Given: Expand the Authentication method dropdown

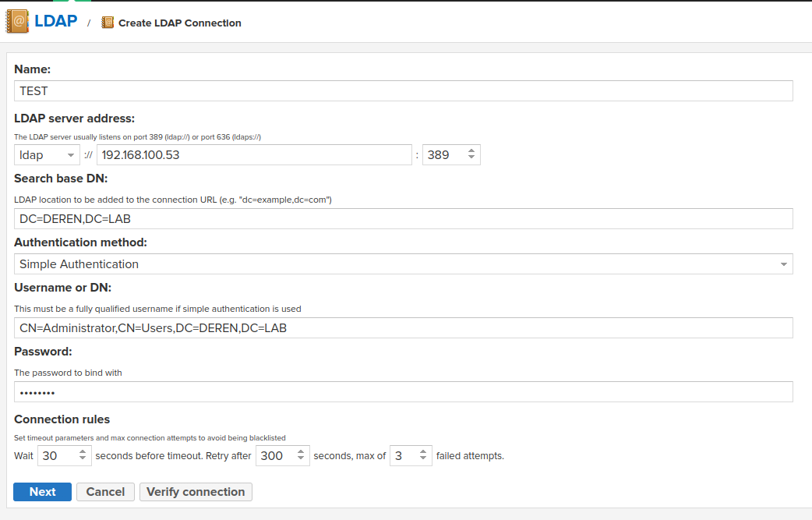Looking at the screenshot, I should coord(404,264).
